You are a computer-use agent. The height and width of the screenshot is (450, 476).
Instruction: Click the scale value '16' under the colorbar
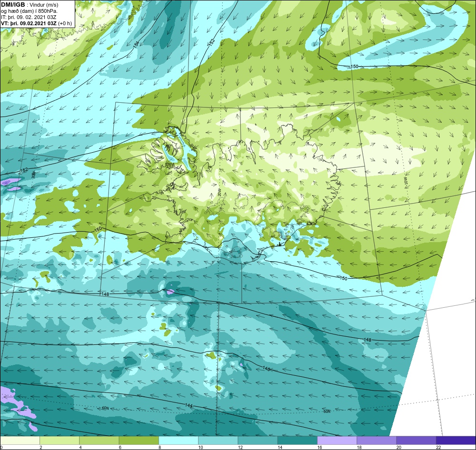[319, 447]
